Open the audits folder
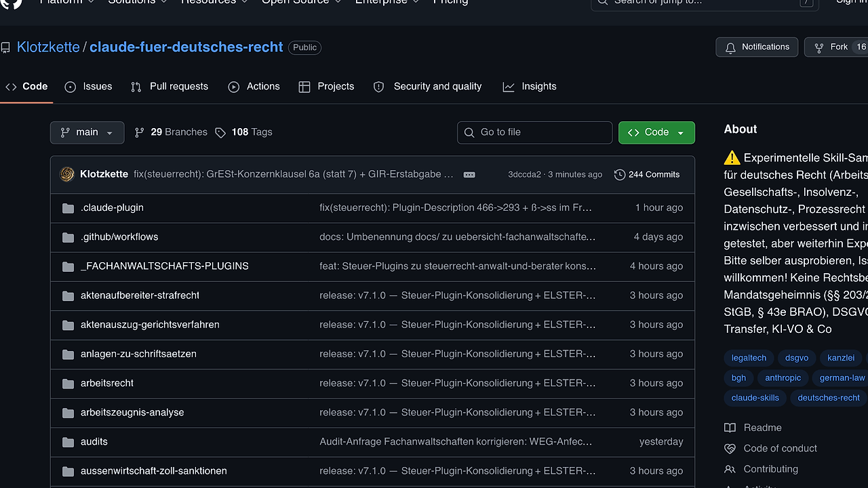This screenshot has height=488, width=868. (x=94, y=441)
